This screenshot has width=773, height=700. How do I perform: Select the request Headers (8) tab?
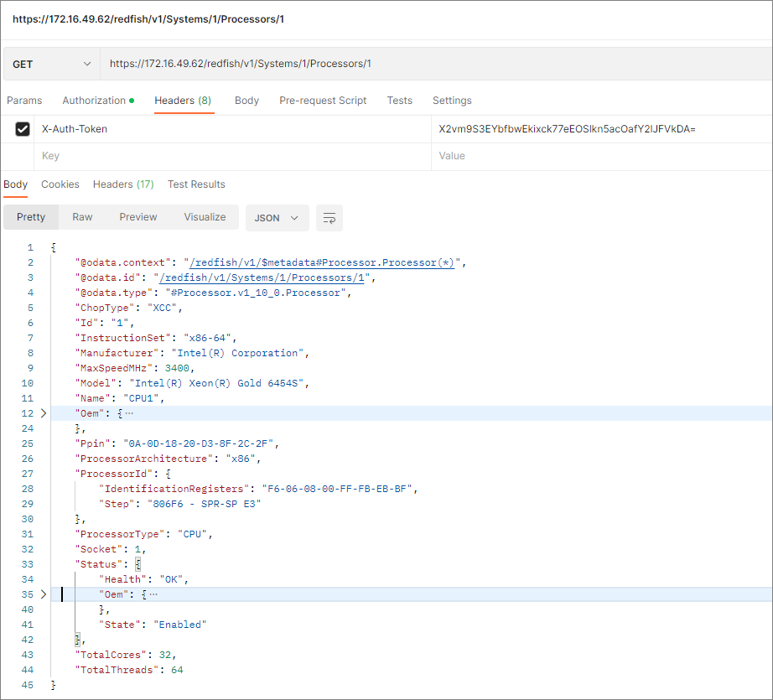tap(183, 101)
